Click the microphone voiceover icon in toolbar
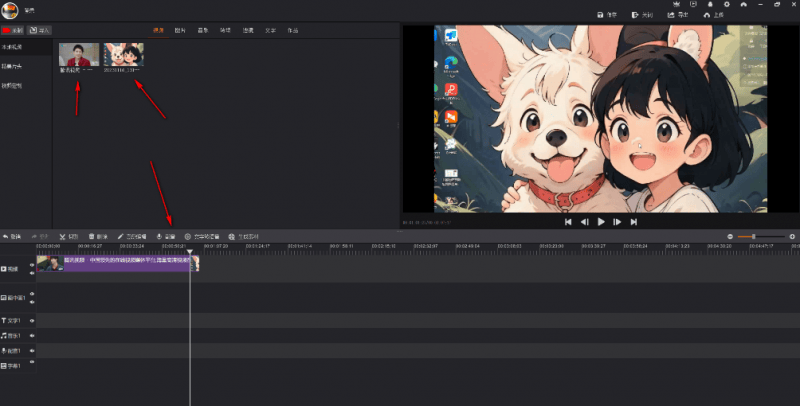 point(160,236)
